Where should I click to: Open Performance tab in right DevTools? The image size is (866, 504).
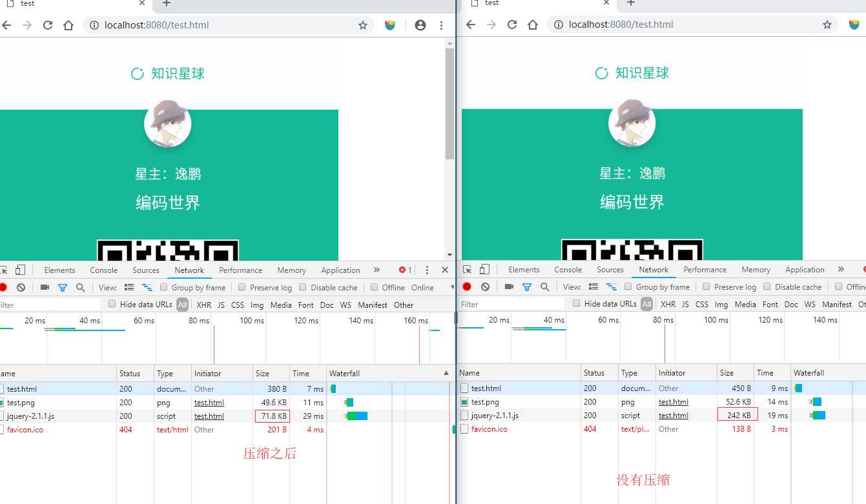705,270
